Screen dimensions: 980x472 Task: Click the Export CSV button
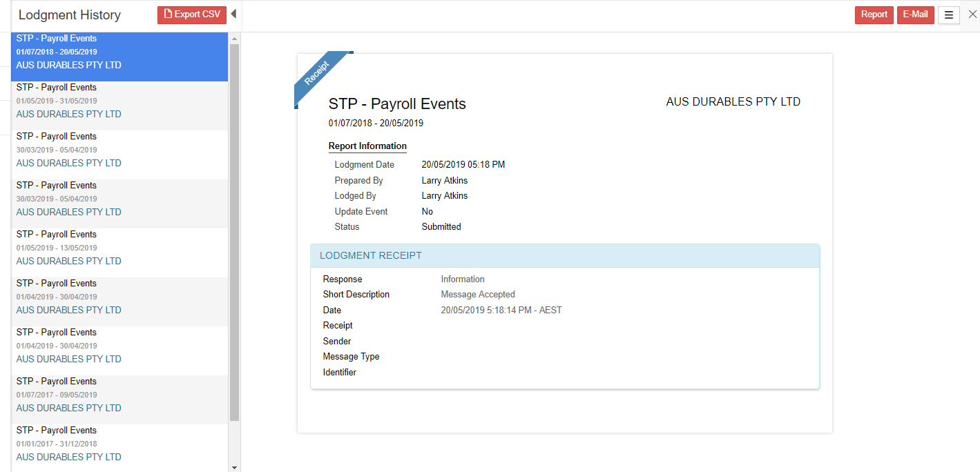coord(192,14)
